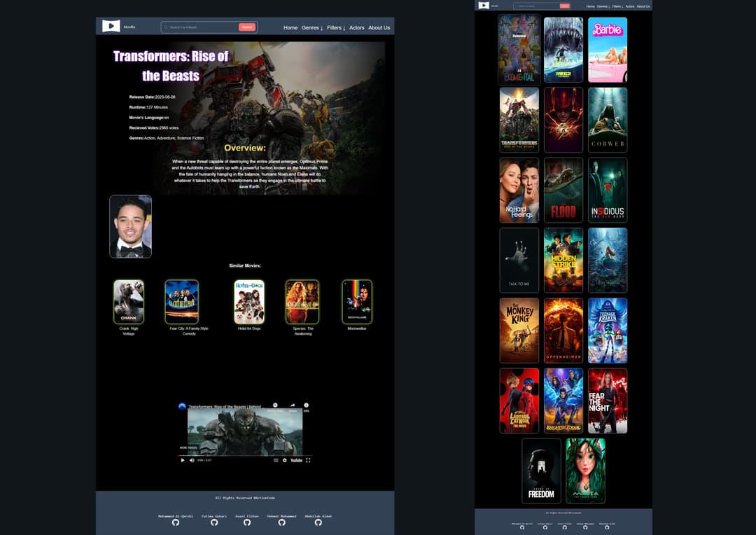Open the Fear the Night poster
Image resolution: width=756 pixels, height=535 pixels.
[x=608, y=401]
